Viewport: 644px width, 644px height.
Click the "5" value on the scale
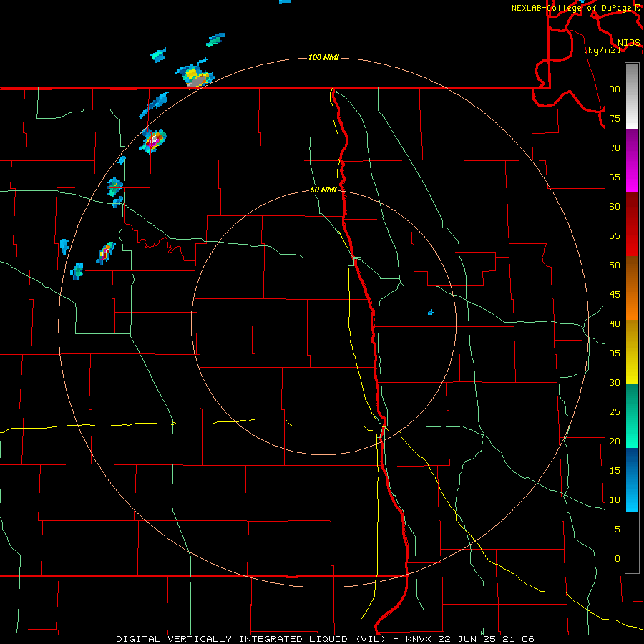[x=618, y=530]
